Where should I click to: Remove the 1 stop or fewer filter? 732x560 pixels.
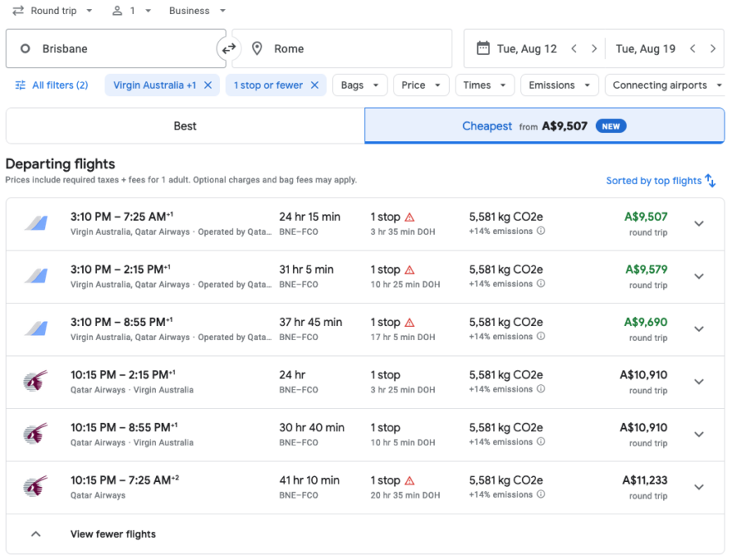coord(315,85)
